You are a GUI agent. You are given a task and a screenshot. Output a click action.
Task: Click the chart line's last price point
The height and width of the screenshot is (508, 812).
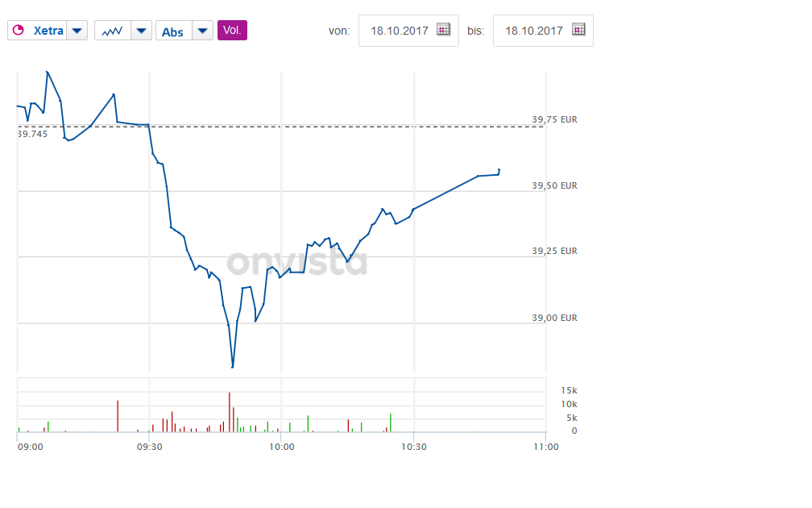[x=499, y=169]
